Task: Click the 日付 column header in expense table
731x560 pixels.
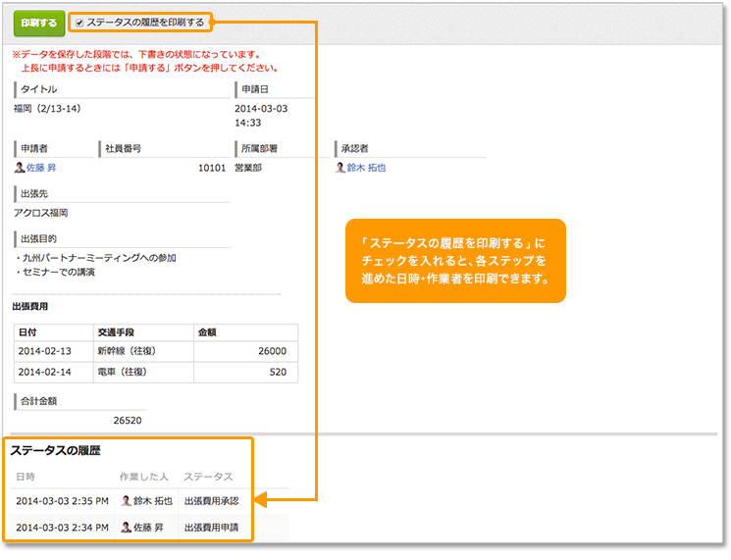Action: tap(27, 331)
